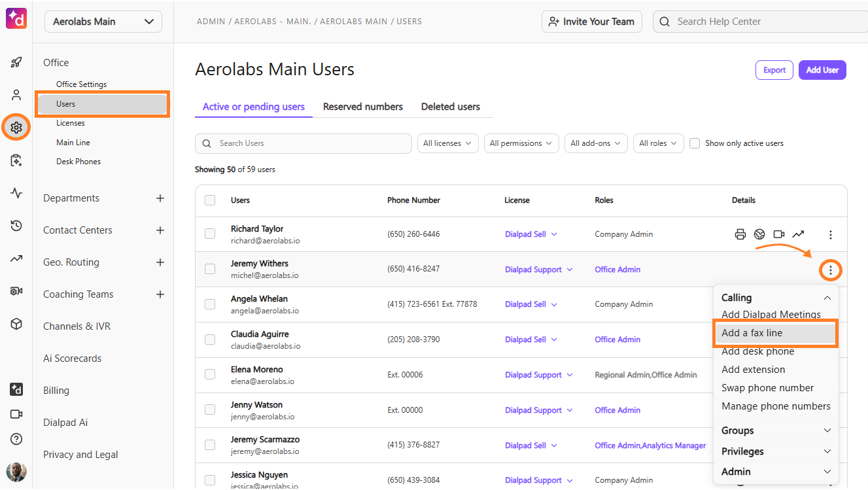
Task: Toggle the select-all users checkbox
Action: [x=210, y=200]
